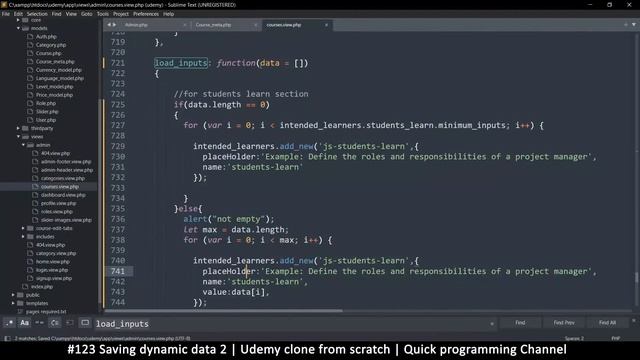Open the find history dropdown arrow
640x360 pixels.
492,324
